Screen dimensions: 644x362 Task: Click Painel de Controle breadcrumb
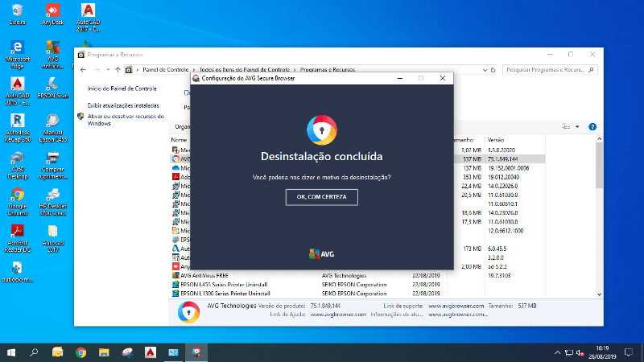(166, 70)
